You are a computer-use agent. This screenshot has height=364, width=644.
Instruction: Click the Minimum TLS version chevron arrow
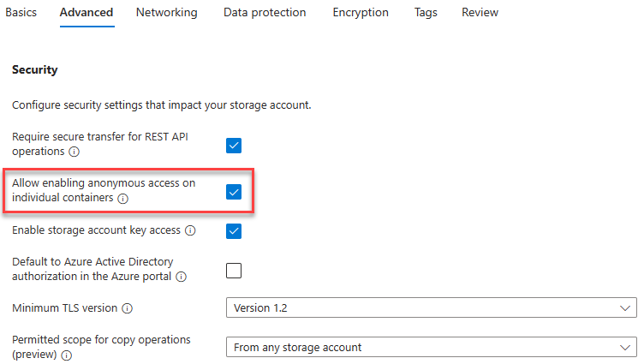623,308
